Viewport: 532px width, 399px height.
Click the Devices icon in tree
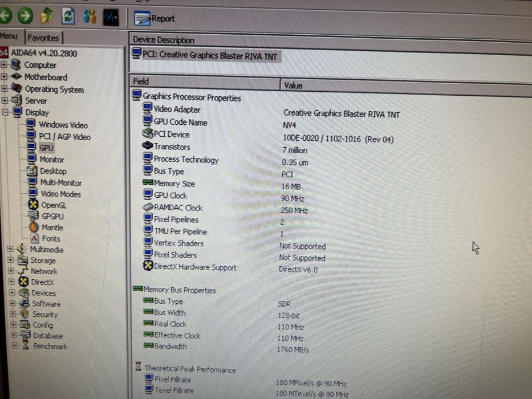point(24,292)
